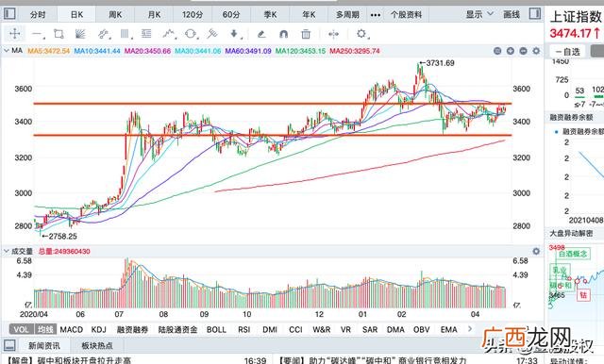Switch to 周K tab
This screenshot has width=604, height=364.
(x=115, y=15)
